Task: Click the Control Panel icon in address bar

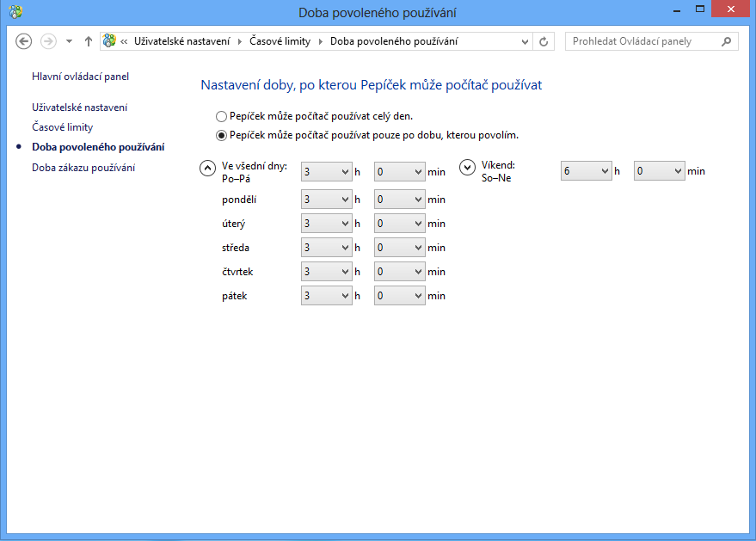Action: coord(109,41)
